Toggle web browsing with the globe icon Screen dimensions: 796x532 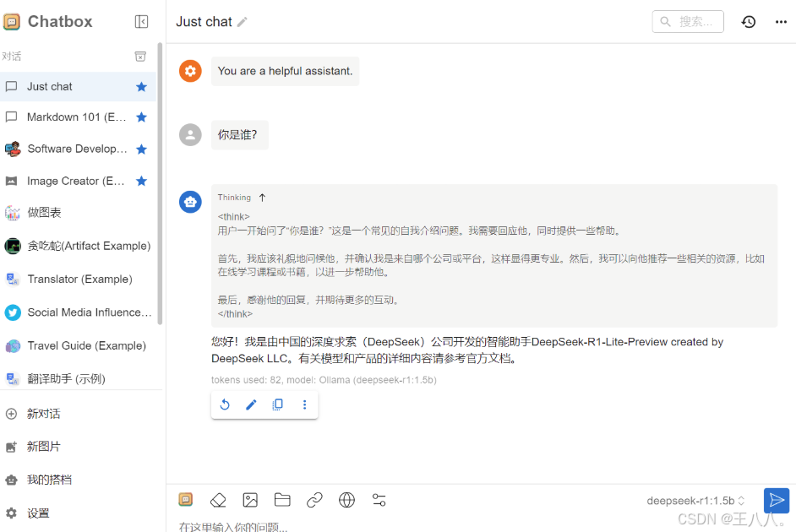[x=346, y=500]
